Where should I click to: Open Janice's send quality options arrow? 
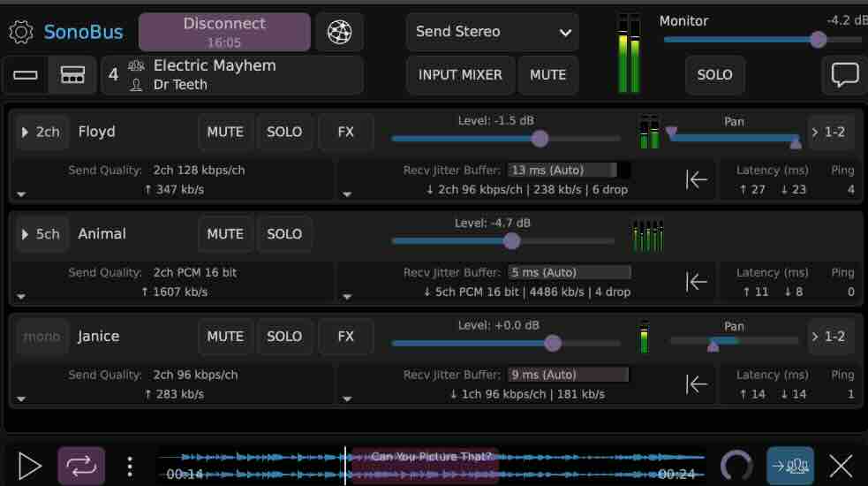tap(21, 399)
